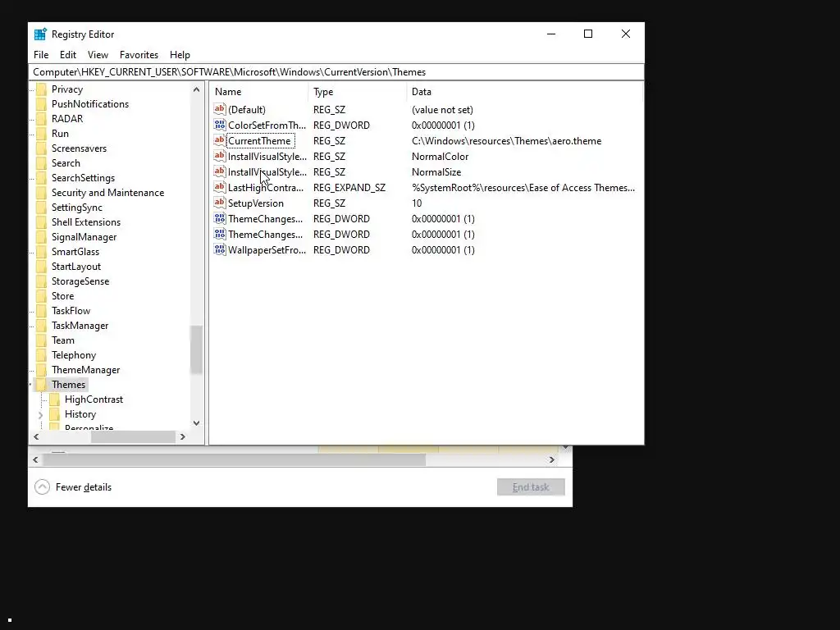
Task: Click the Ease of Access Themes data
Action: tap(523, 188)
